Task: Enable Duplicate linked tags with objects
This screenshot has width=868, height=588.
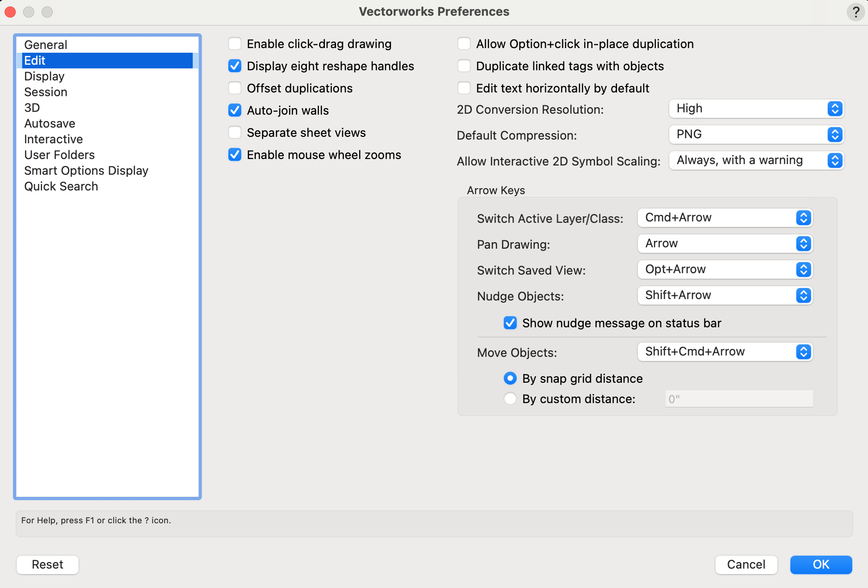Action: 464,66
